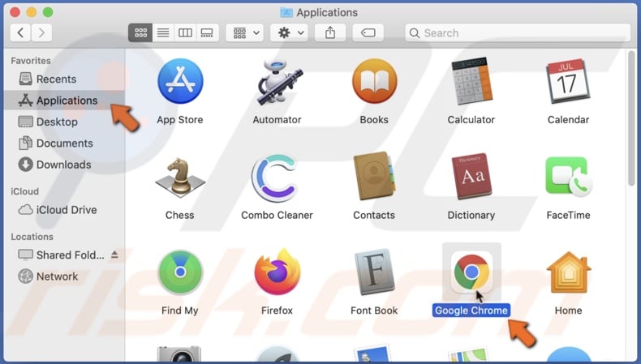
Task: Open iCloud Drive in the sidebar
Action: coord(64,210)
